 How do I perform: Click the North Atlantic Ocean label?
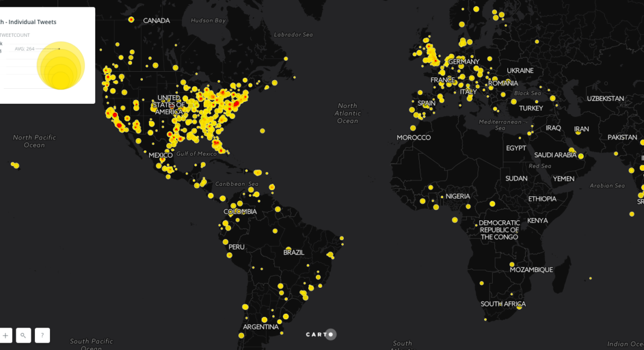347,113
